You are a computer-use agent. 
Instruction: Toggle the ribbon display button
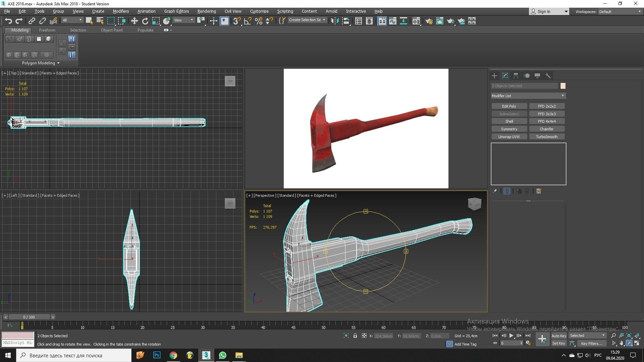point(382,21)
